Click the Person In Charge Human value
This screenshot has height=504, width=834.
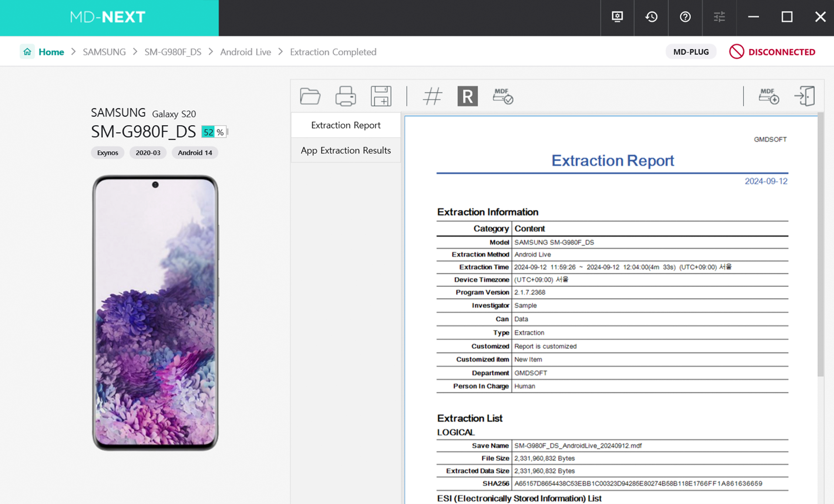[x=525, y=386]
